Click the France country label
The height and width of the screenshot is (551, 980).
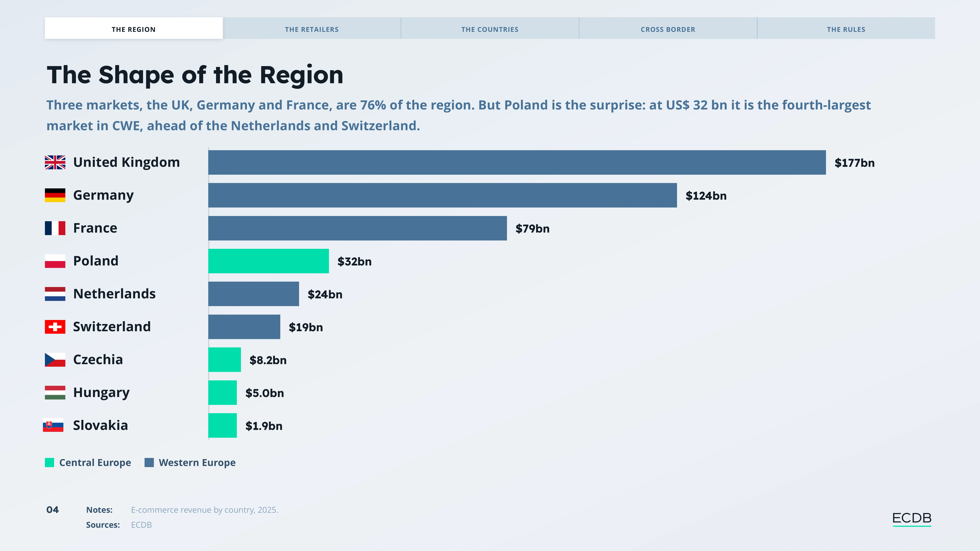95,228
